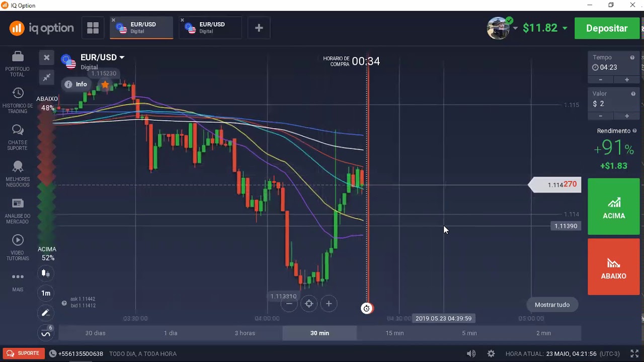Select the drawing pencil tool
644x362 pixels.
coord(46,313)
